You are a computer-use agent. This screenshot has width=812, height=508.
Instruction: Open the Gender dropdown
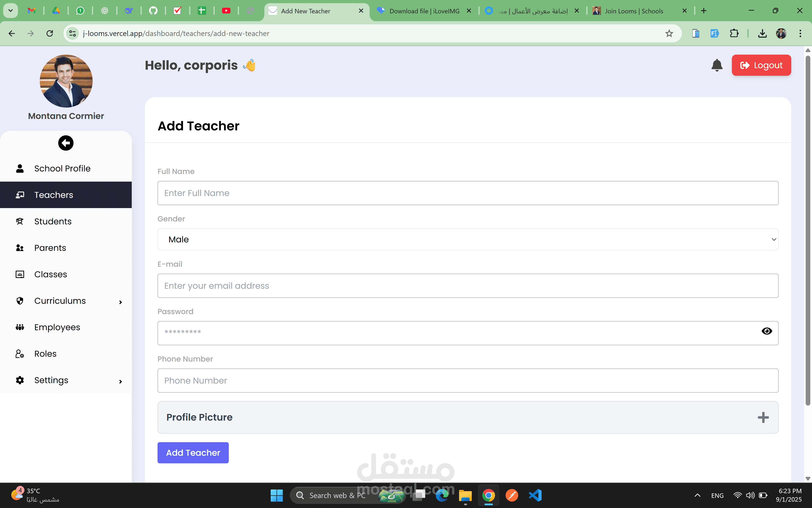pos(468,240)
